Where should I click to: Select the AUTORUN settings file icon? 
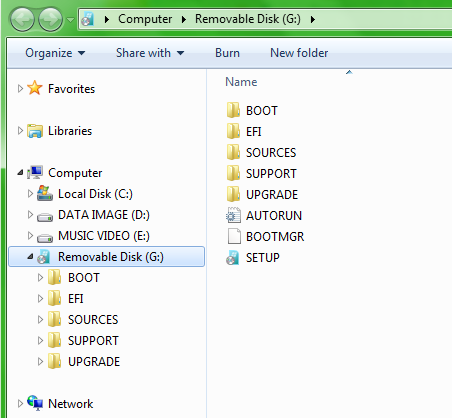pos(233,216)
